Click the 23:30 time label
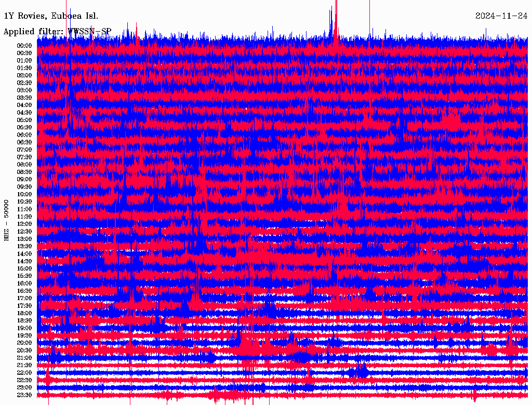The width and height of the screenshot is (532, 405). (x=24, y=395)
